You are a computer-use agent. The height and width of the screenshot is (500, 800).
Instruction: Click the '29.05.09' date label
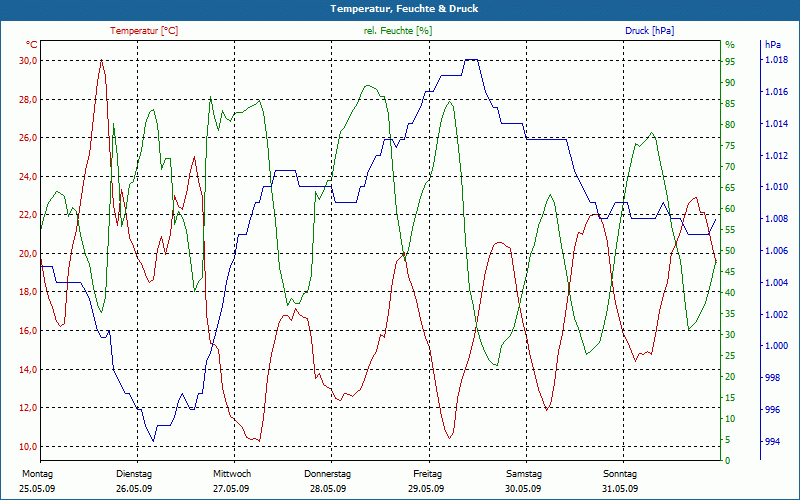pyautogui.click(x=426, y=489)
